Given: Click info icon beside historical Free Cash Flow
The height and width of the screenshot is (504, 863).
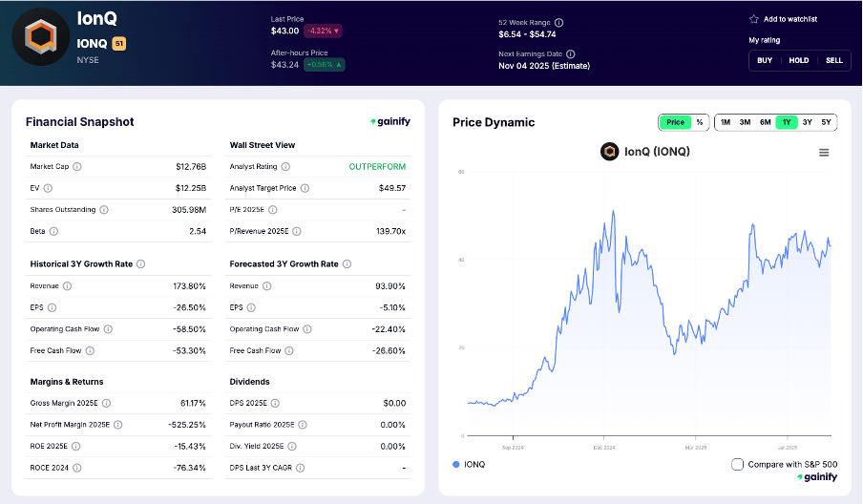Looking at the screenshot, I should (90, 350).
